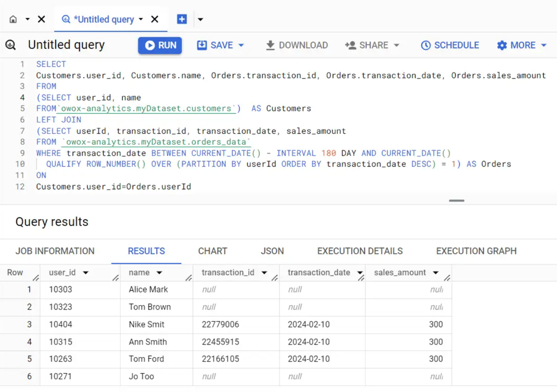
Task: Click the editor pane resize handle
Action: coord(456,201)
